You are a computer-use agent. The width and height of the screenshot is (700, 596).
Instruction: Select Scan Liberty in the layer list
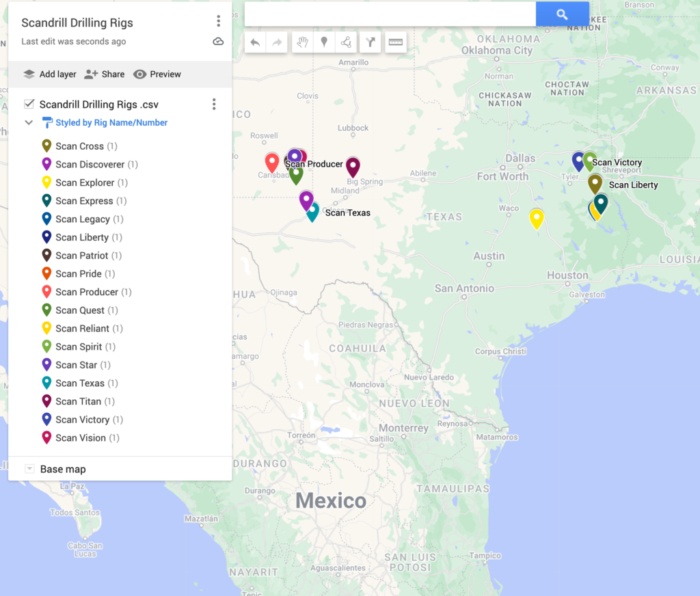point(82,237)
